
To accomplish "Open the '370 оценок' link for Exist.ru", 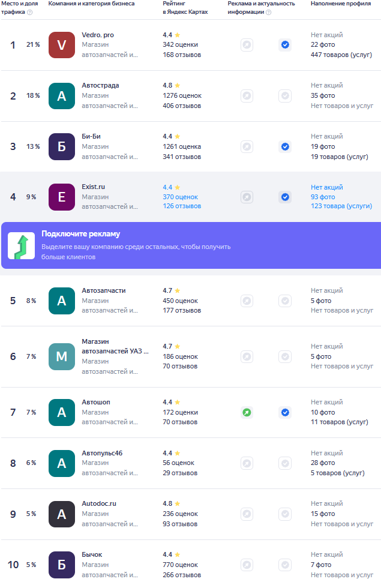I will (x=180, y=197).
